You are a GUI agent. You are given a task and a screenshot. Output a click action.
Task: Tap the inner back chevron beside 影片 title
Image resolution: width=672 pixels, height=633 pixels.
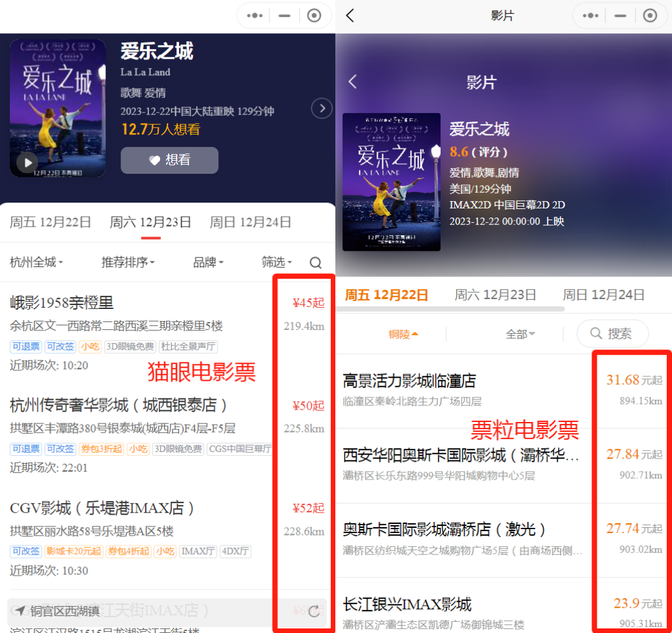click(353, 82)
